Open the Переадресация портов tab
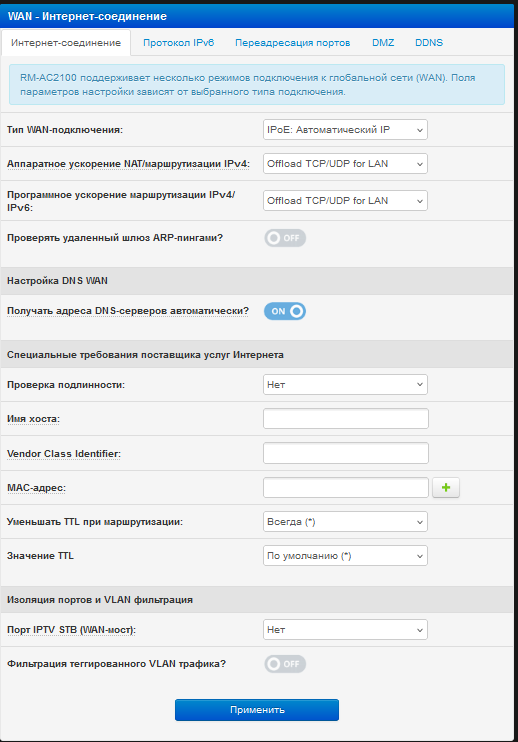 click(x=292, y=43)
